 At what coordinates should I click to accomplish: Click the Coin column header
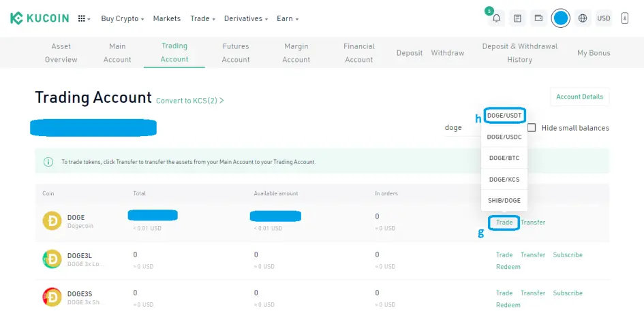tap(48, 193)
